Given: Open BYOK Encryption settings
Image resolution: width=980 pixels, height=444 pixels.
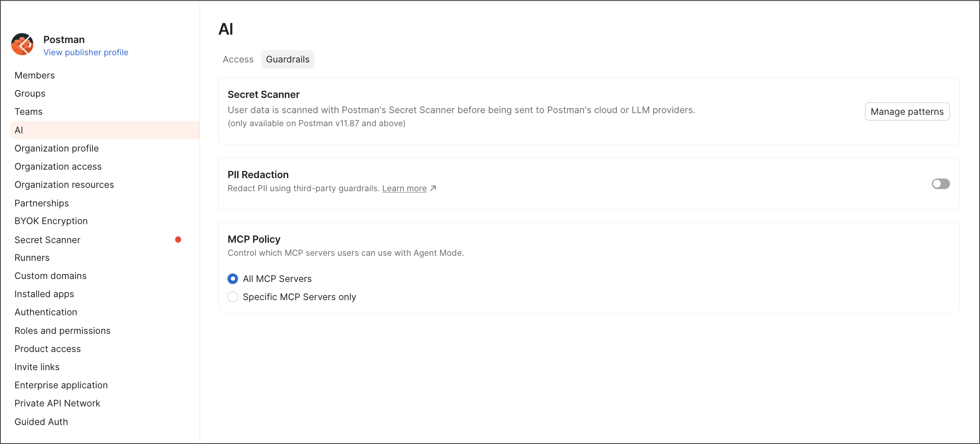Looking at the screenshot, I should pyautogui.click(x=51, y=221).
